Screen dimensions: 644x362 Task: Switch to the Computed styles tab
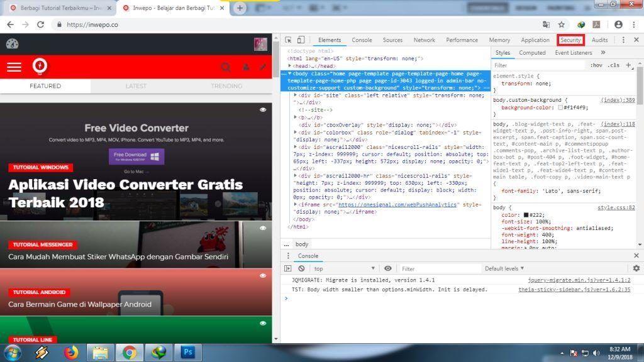click(x=532, y=53)
